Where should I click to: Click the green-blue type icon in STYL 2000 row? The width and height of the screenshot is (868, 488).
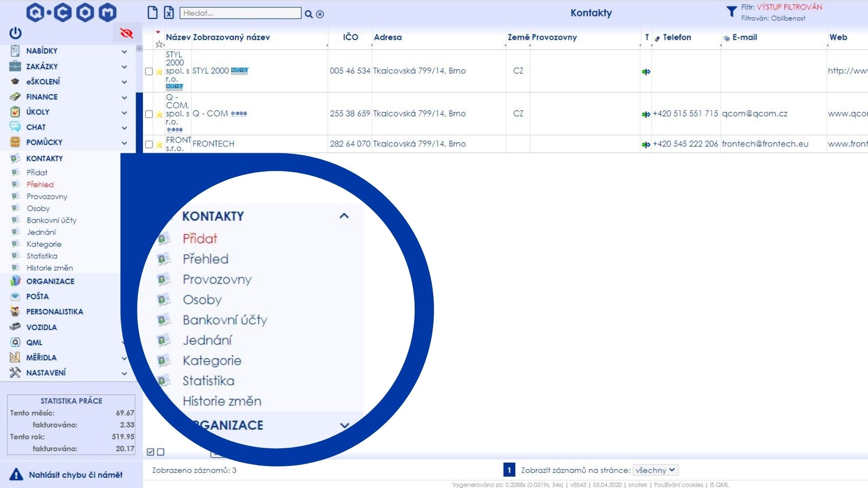[x=646, y=71]
